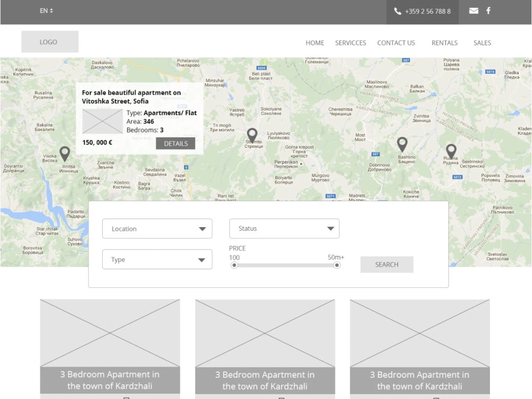Click the maximum price slider handle

pyautogui.click(x=337, y=265)
